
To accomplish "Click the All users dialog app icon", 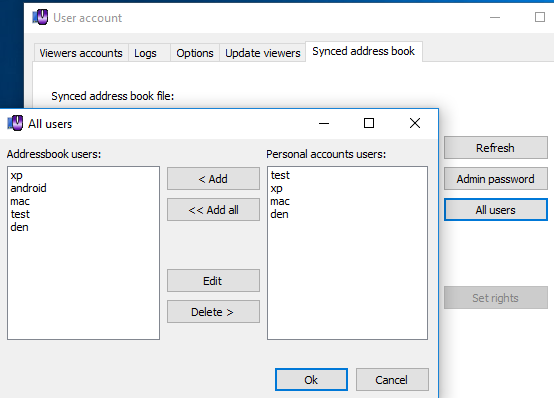I will pos(15,123).
